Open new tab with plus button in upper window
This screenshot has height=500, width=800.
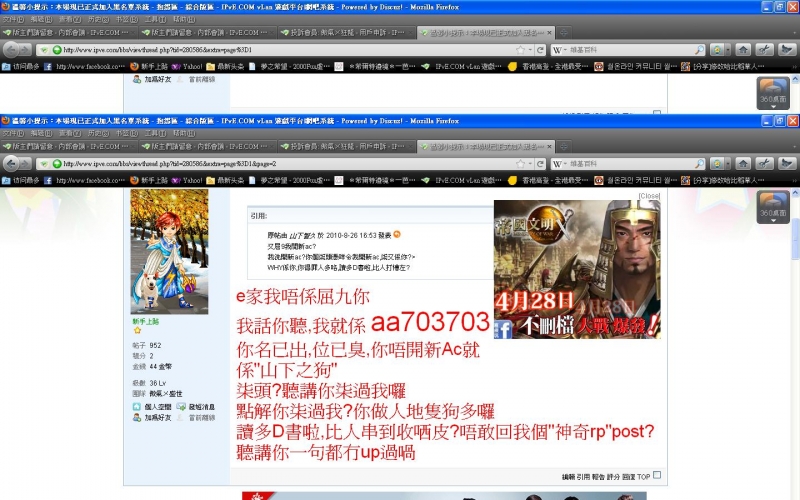point(564,33)
